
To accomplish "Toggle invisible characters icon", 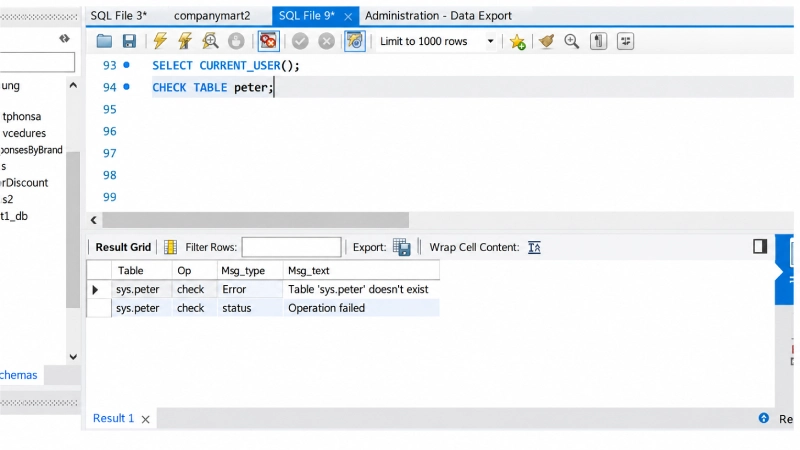I will click(x=598, y=41).
